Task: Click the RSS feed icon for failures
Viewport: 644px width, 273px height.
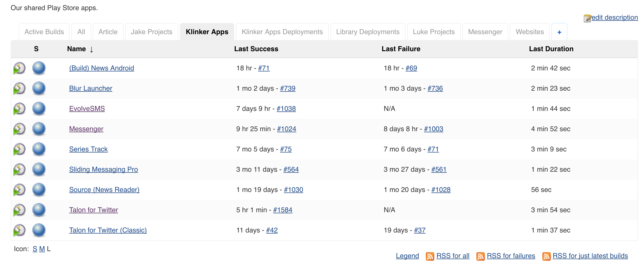Action: pyautogui.click(x=480, y=256)
